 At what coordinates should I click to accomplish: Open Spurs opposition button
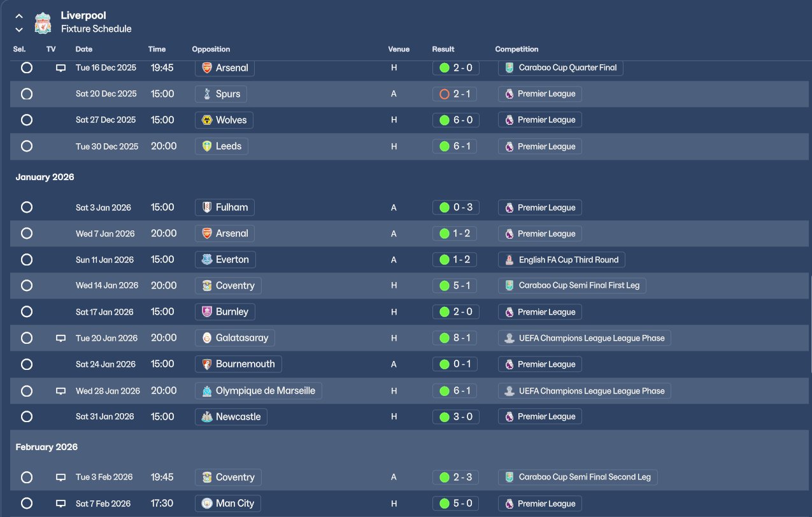221,94
